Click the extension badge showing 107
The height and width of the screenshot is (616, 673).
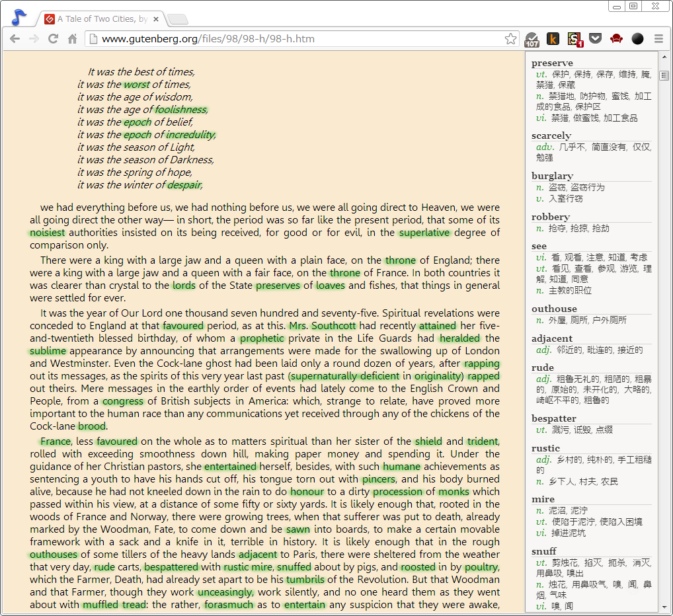pyautogui.click(x=532, y=39)
